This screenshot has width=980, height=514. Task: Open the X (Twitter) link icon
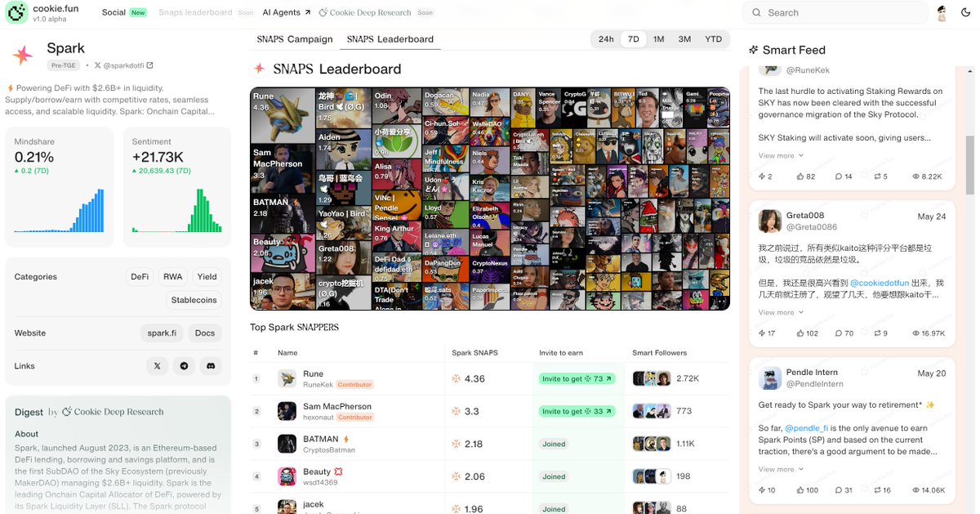(157, 366)
